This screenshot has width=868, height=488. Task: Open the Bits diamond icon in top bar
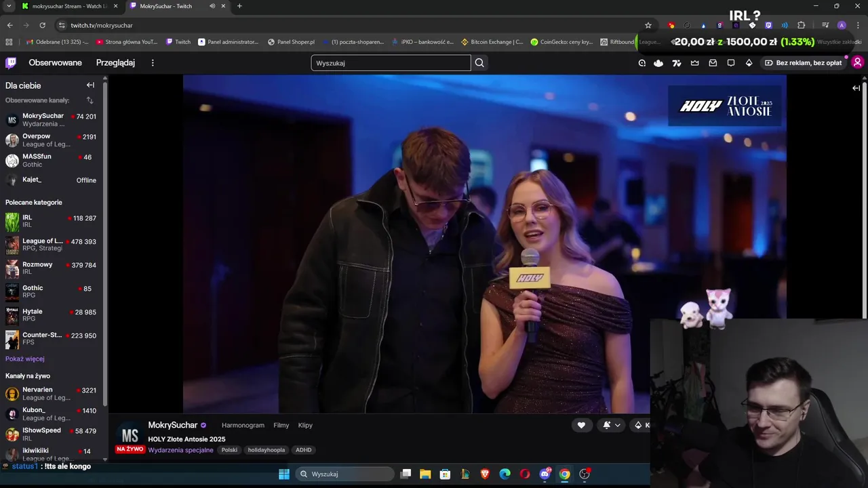click(x=749, y=63)
